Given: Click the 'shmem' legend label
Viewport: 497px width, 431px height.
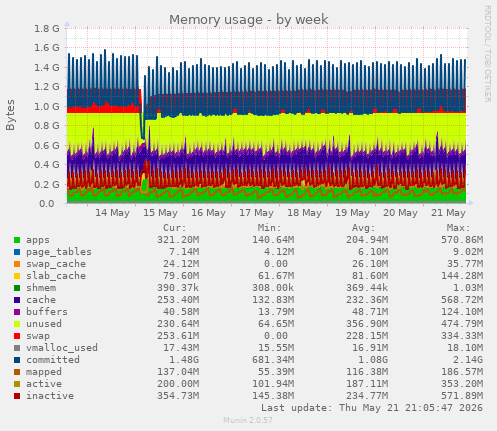Looking at the screenshot, I should (41, 288).
